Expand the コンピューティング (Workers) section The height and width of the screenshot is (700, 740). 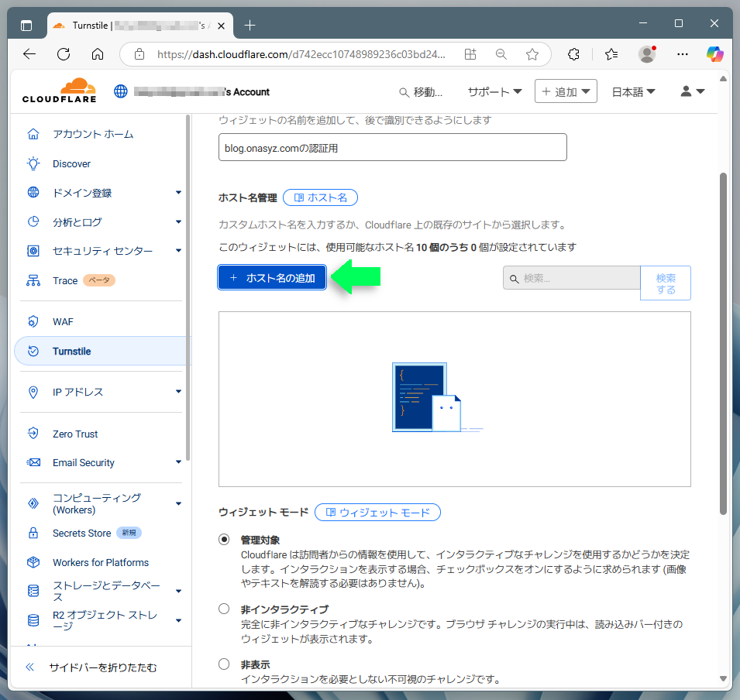178,503
